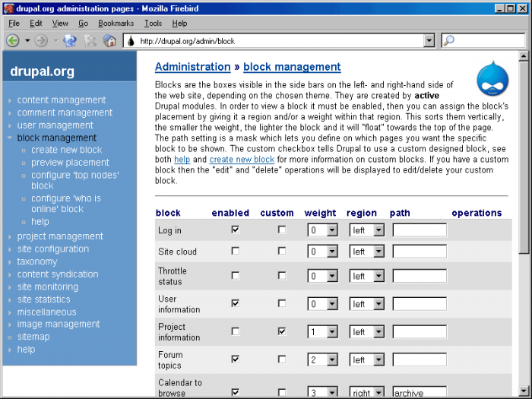Click the Stop loading icon

90,41
